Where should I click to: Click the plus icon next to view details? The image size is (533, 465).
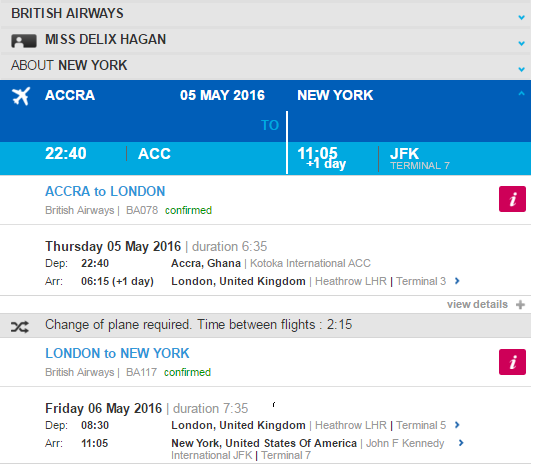click(520, 305)
